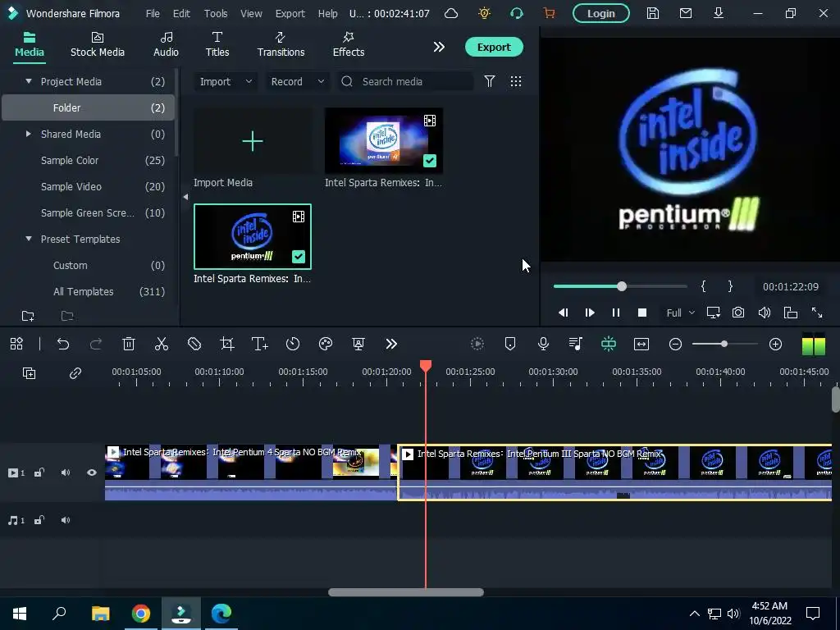
Task: Start voiceover with the microphone icon
Action: 543,344
